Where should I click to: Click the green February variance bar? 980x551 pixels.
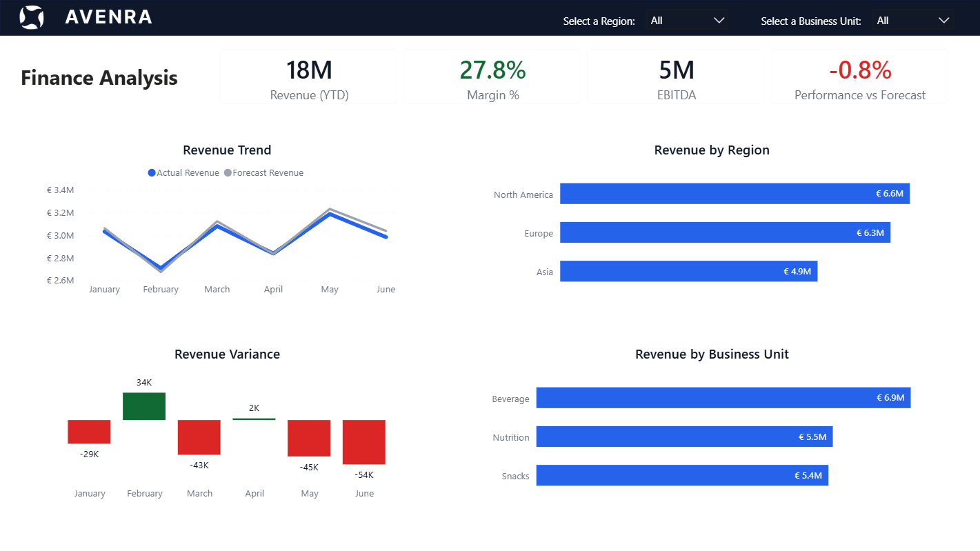(144, 406)
